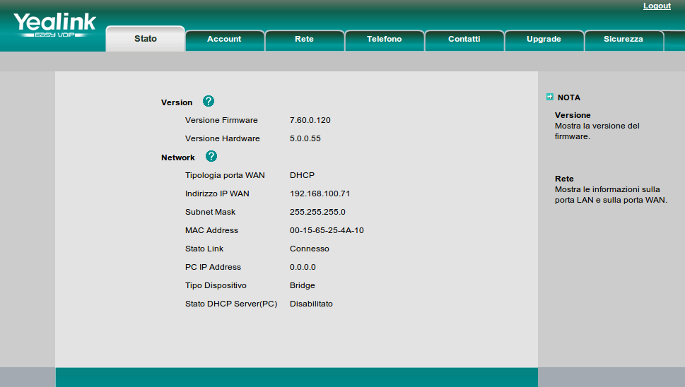Click the Versione Firmware label

[221, 120]
